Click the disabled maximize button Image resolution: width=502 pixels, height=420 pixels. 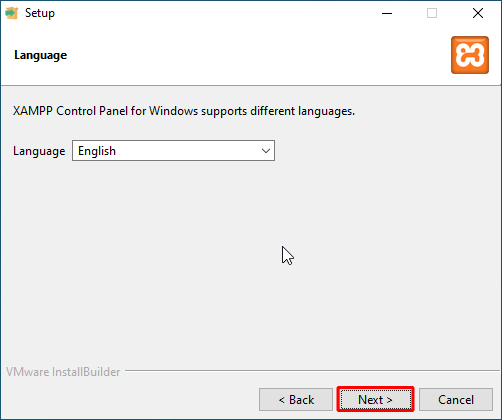(432, 13)
